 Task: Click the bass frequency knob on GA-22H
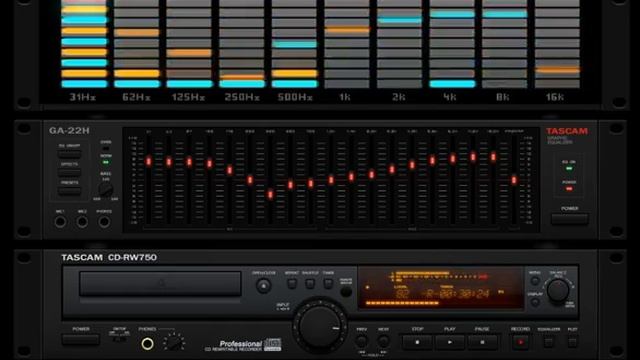pyautogui.click(x=106, y=189)
